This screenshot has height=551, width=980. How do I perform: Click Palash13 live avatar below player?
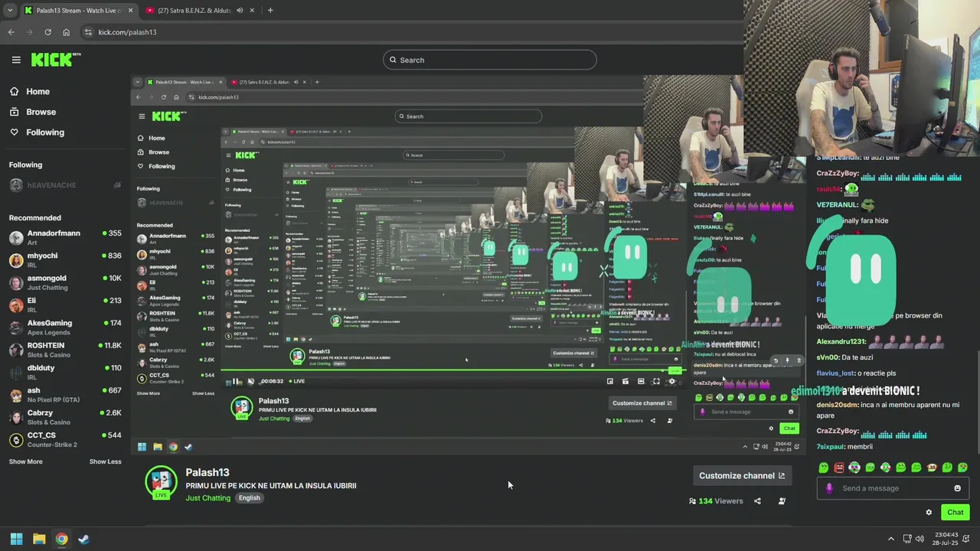tap(161, 481)
